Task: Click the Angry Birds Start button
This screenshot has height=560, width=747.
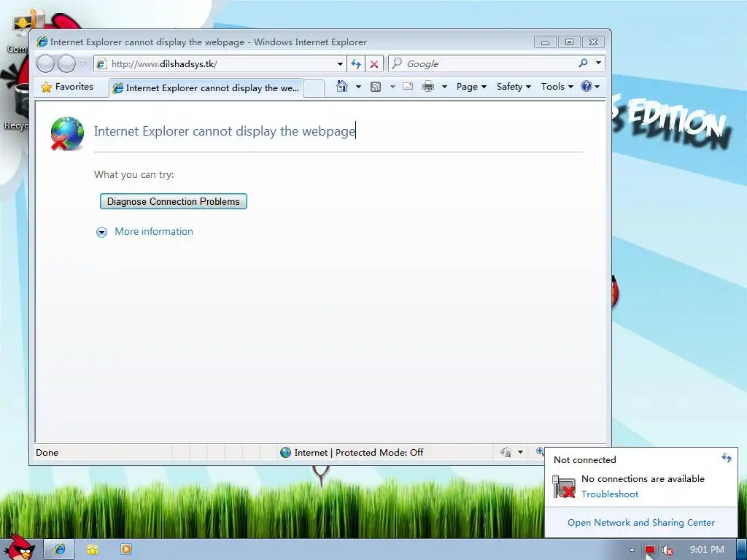Action: (x=19, y=547)
